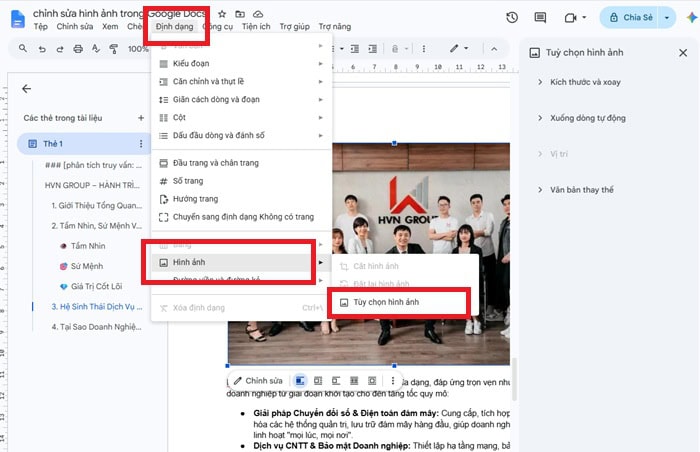Open version history clock icon
The image size is (700, 452).
point(512,17)
